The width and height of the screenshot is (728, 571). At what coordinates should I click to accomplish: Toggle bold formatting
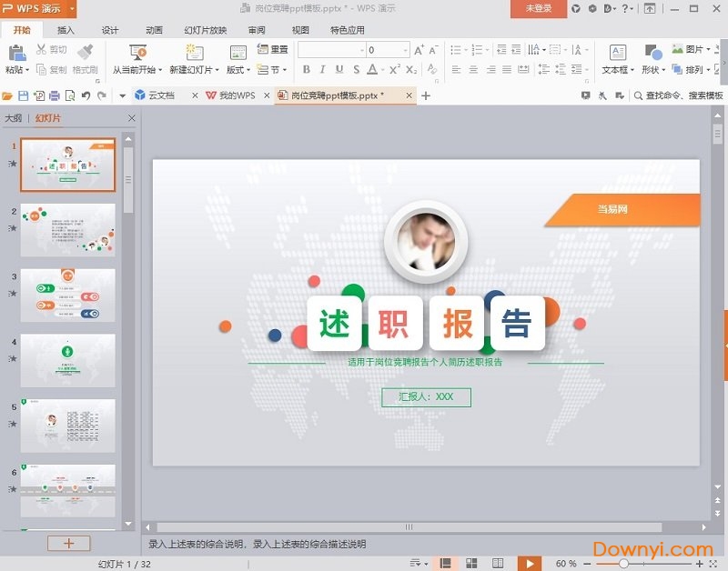306,70
